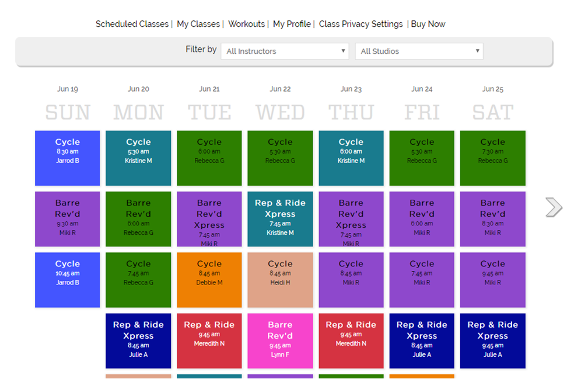
Task: Open the My Classes menu link
Action: pos(198,24)
